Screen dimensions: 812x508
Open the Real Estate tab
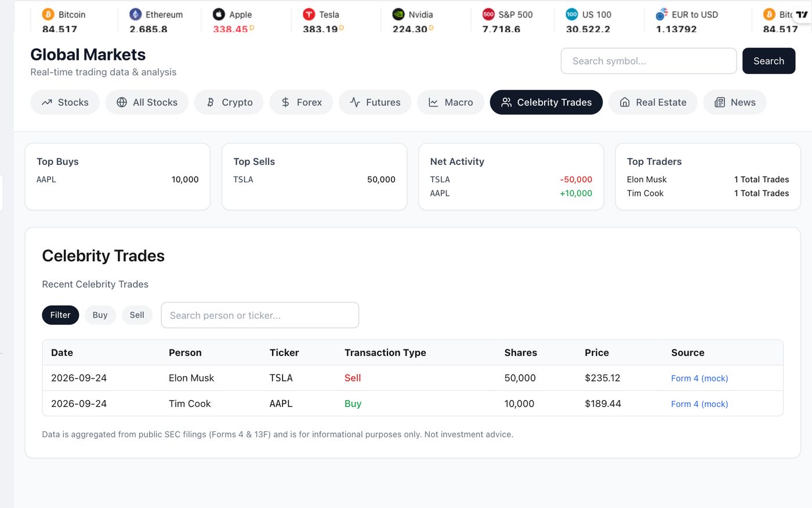pyautogui.click(x=653, y=102)
